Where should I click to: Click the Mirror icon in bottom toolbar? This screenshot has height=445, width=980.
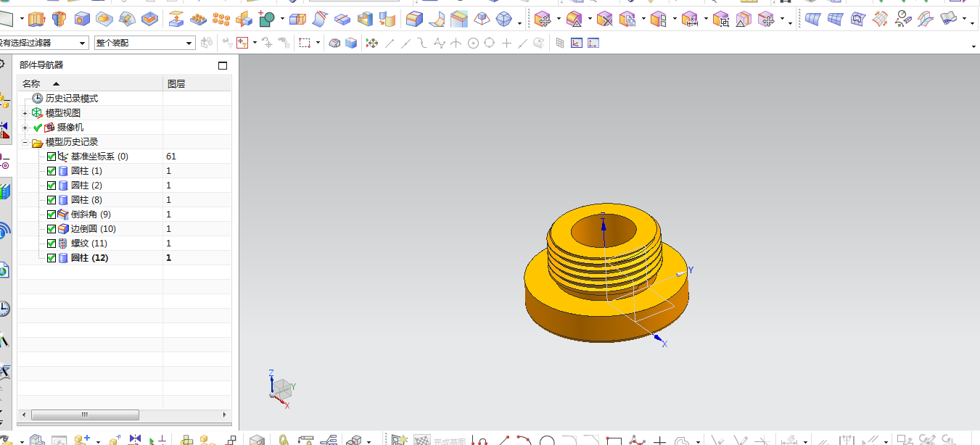pos(135,440)
